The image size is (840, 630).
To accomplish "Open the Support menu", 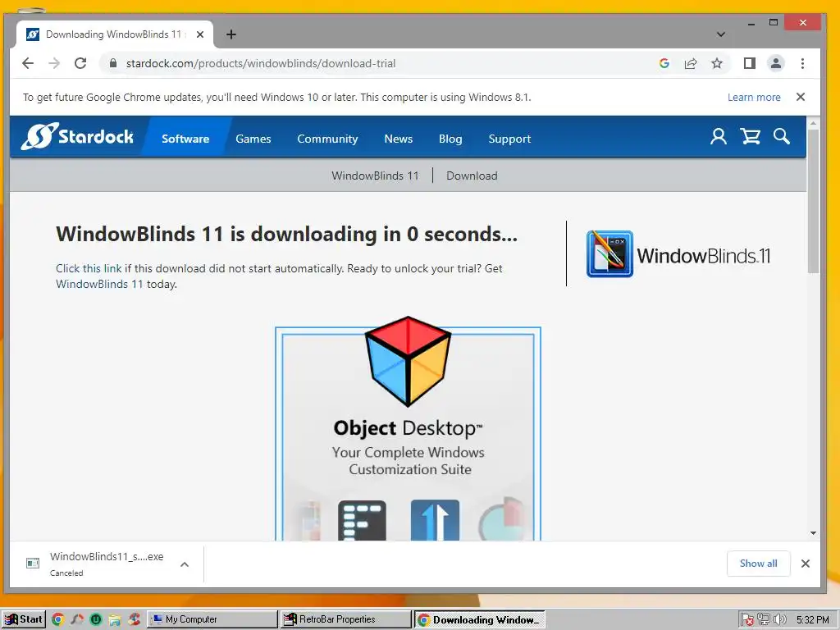I will coord(509,138).
